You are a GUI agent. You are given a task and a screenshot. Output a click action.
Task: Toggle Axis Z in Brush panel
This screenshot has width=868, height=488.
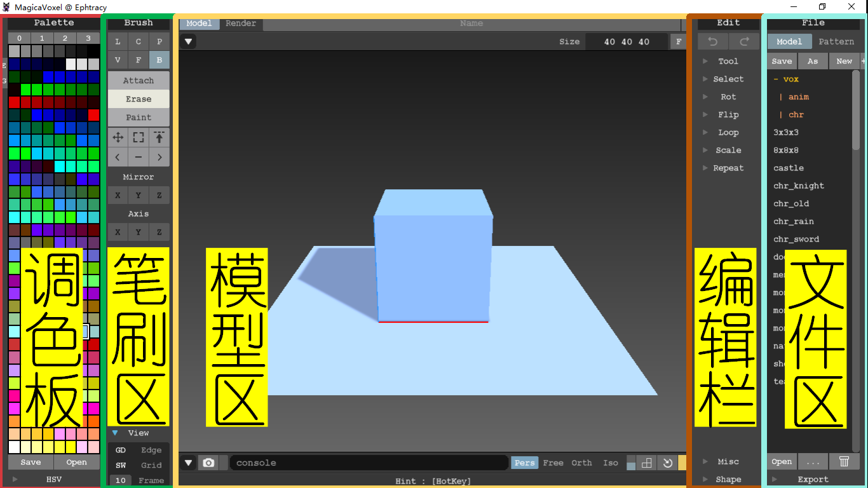pos(159,232)
